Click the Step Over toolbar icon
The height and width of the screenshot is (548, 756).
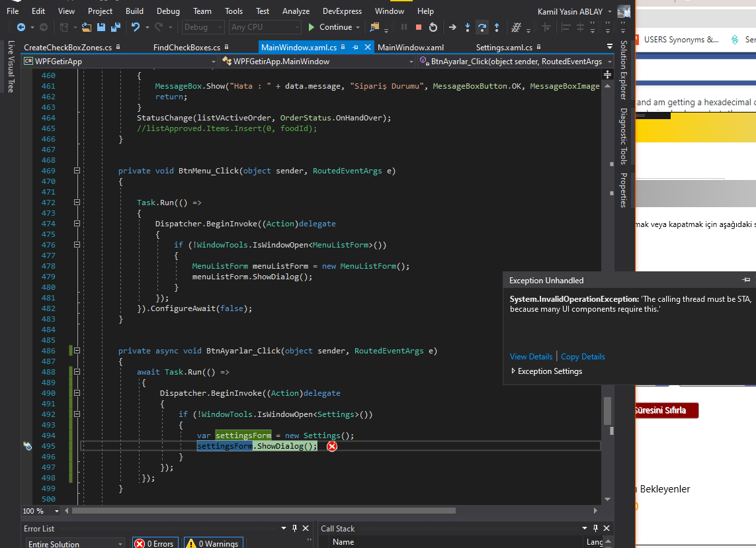tap(482, 28)
